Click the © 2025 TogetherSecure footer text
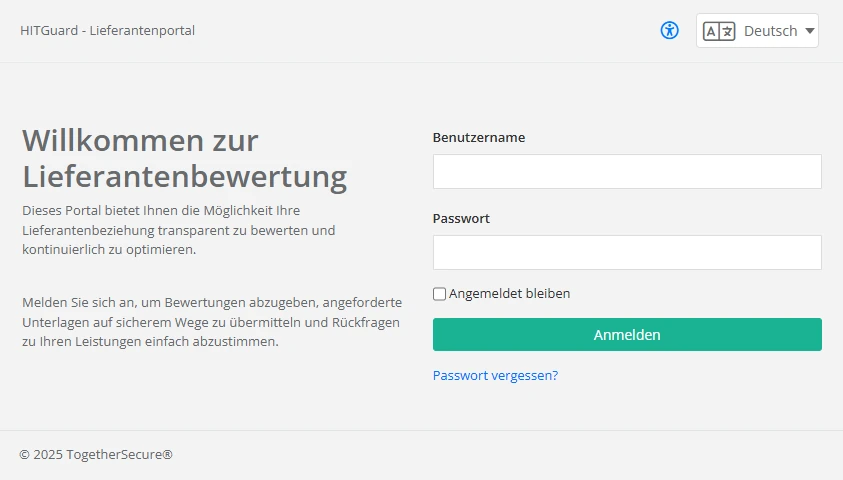The image size is (843, 480). (96, 455)
